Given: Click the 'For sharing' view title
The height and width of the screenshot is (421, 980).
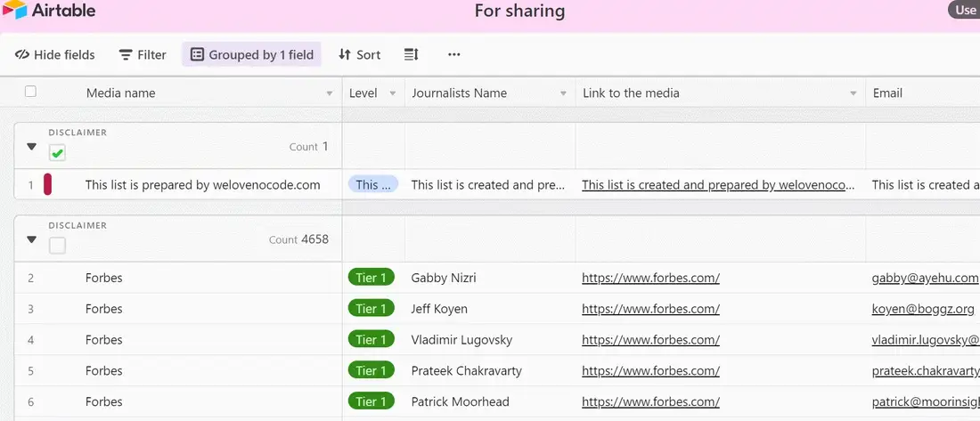Looking at the screenshot, I should click(519, 11).
